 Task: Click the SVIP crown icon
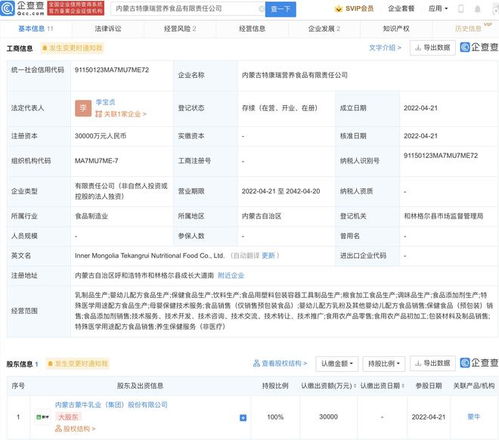click(338, 9)
